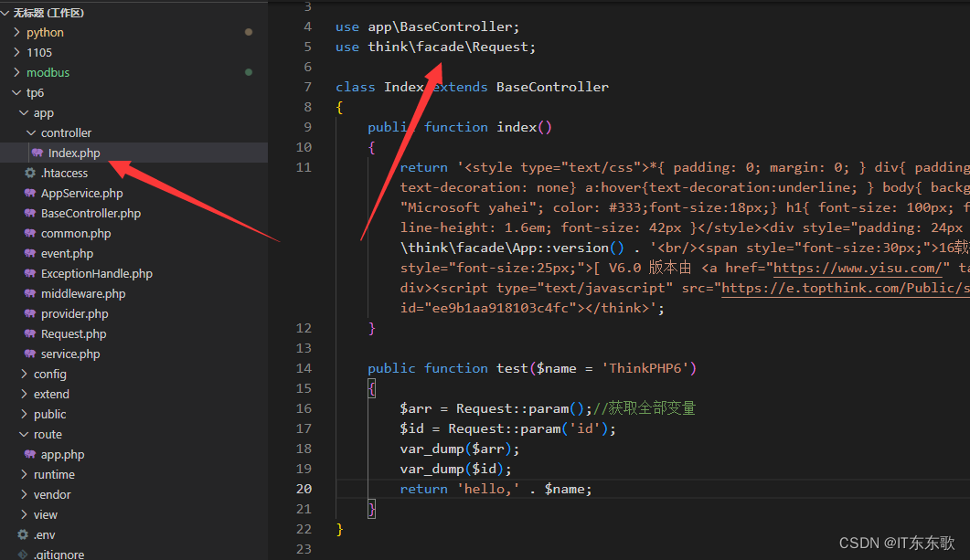The height and width of the screenshot is (560, 970).
Task: Expand the runtime folder
Action: (24, 474)
